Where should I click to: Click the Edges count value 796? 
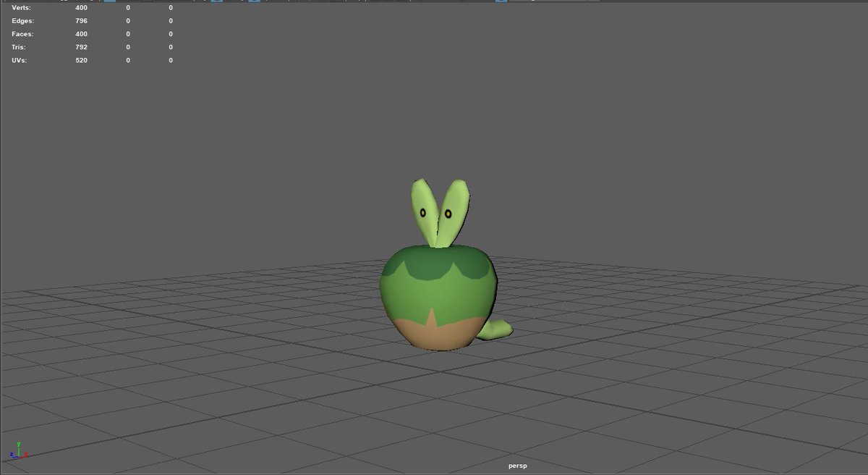point(81,20)
